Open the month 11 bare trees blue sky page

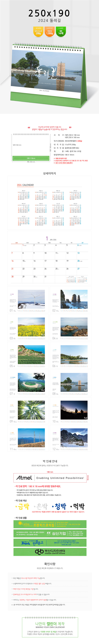click(x=28, y=438)
